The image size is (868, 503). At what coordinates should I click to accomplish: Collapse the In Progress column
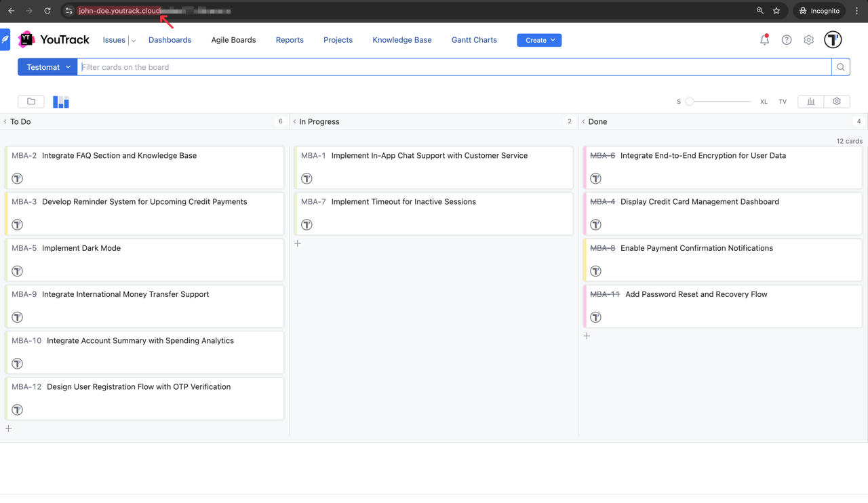click(x=294, y=121)
